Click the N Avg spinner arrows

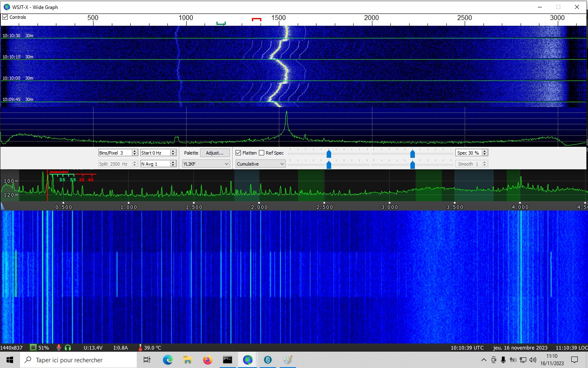pyautogui.click(x=173, y=164)
